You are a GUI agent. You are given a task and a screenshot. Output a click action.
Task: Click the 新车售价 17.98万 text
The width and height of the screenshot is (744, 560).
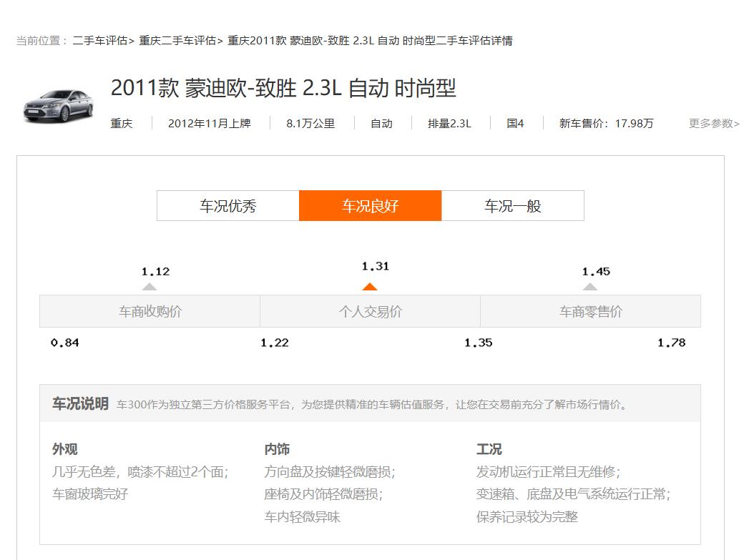coord(606,123)
